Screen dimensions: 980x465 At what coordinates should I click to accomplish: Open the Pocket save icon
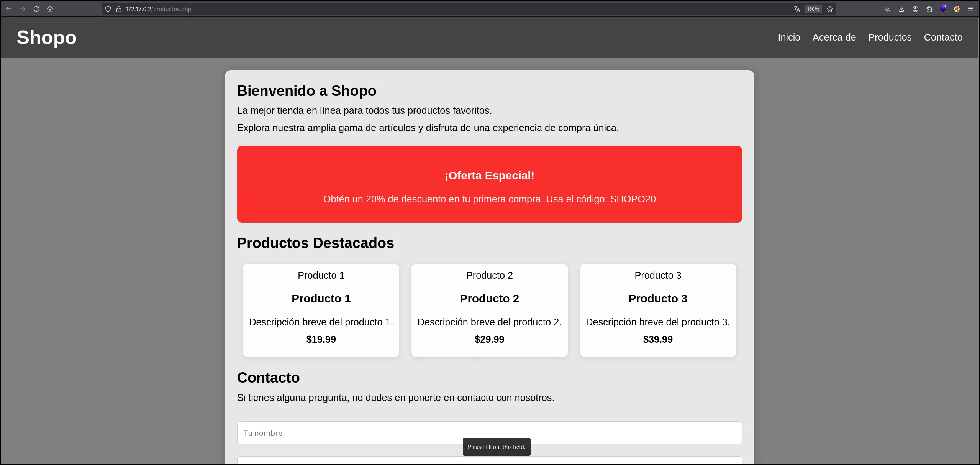[887, 9]
